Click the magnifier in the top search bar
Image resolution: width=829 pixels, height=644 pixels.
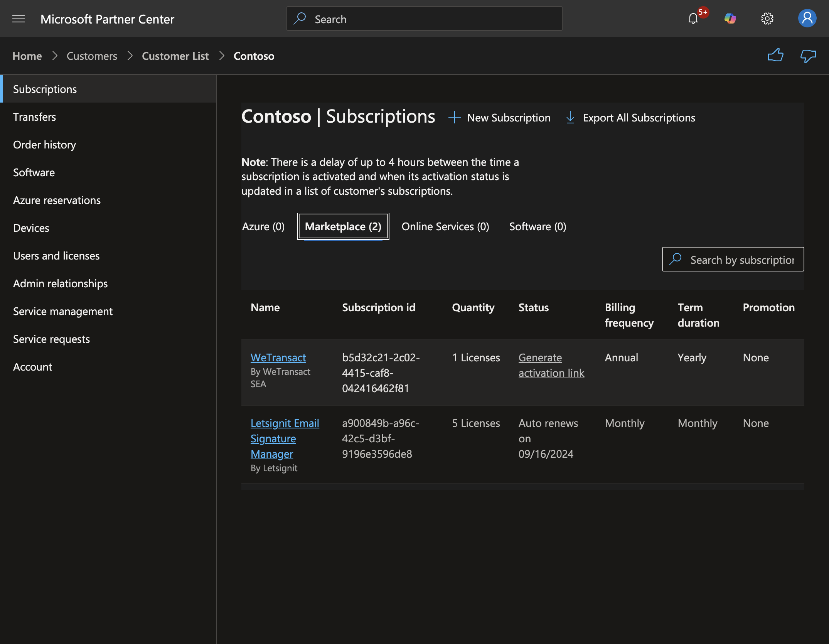click(x=300, y=19)
